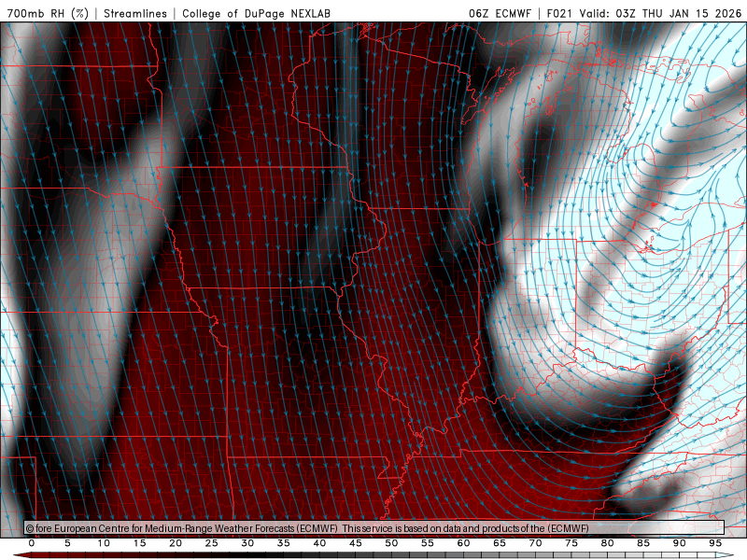Select the "65" scale label
Screen dimensions: 747x560
(500, 543)
